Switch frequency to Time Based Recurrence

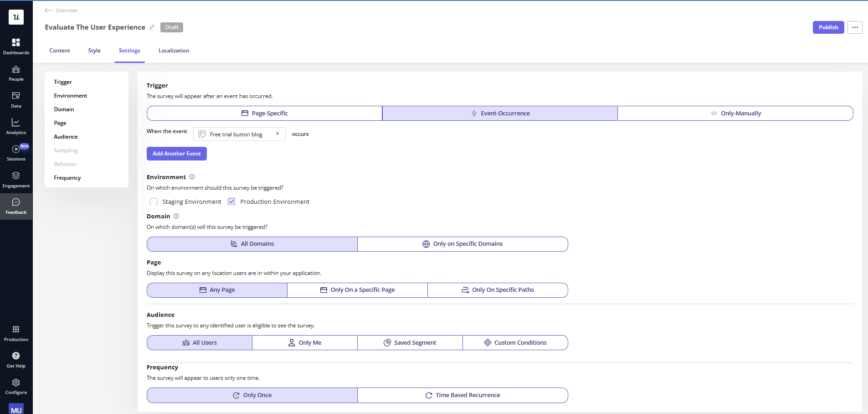click(462, 395)
